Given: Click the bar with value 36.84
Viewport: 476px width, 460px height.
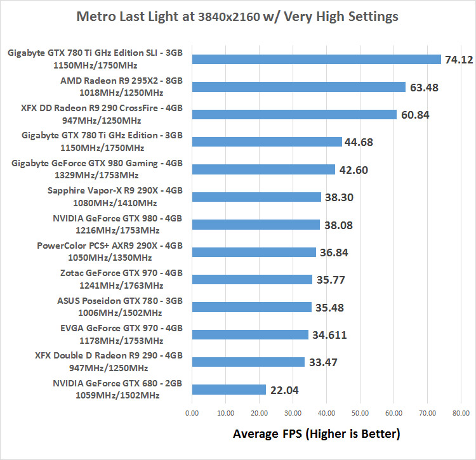Looking at the screenshot, I should click(254, 252).
